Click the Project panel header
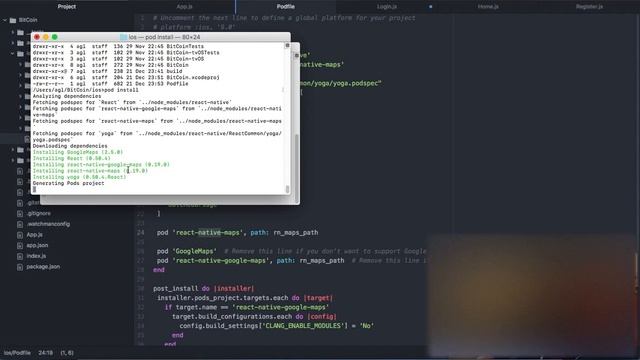Image resolution: width=640 pixels, height=360 pixels. 67,7
